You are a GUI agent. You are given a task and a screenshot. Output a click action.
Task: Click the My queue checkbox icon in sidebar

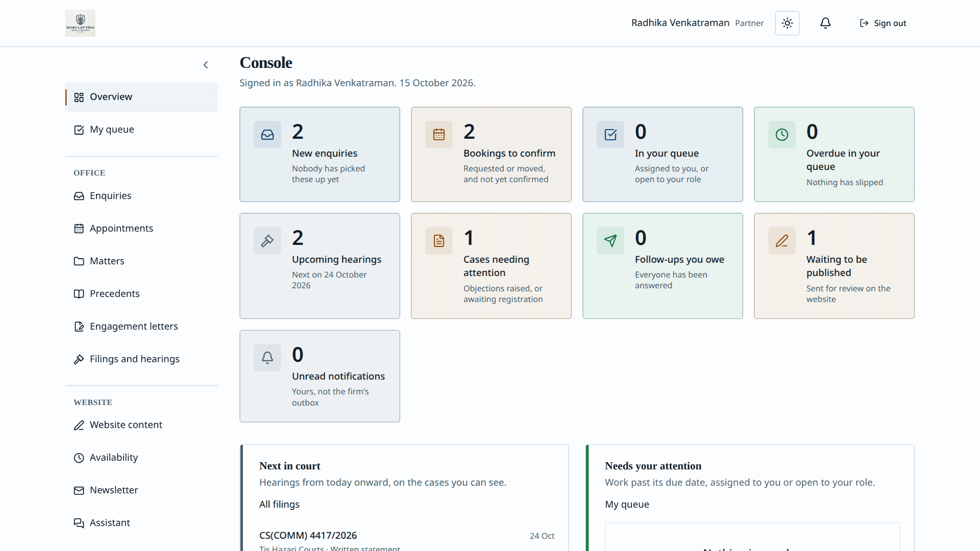pyautogui.click(x=79, y=130)
